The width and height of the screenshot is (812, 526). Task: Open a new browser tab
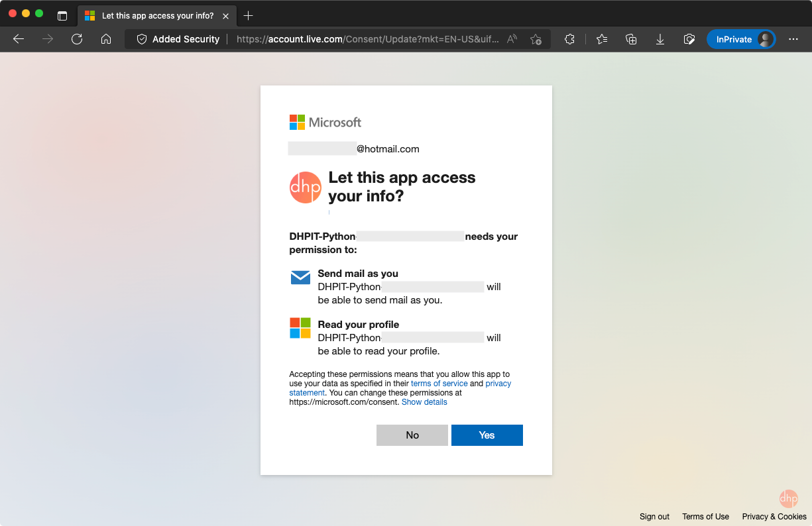point(248,15)
